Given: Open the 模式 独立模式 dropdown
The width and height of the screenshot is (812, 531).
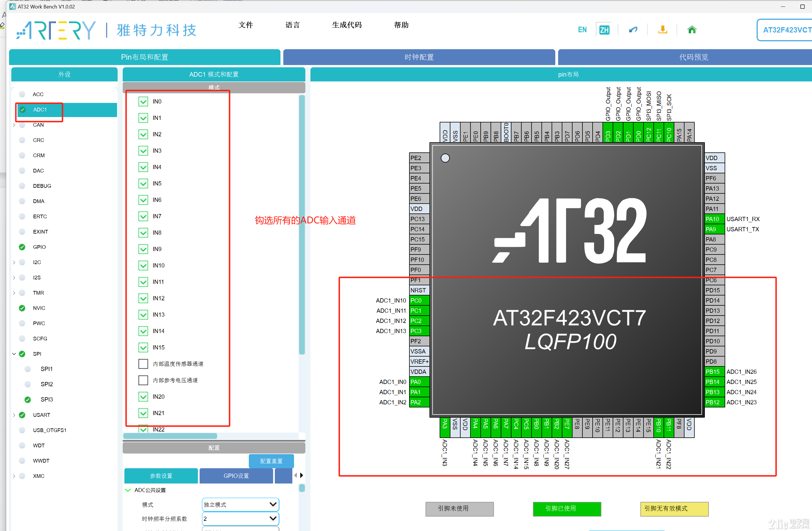Looking at the screenshot, I should click(241, 505).
